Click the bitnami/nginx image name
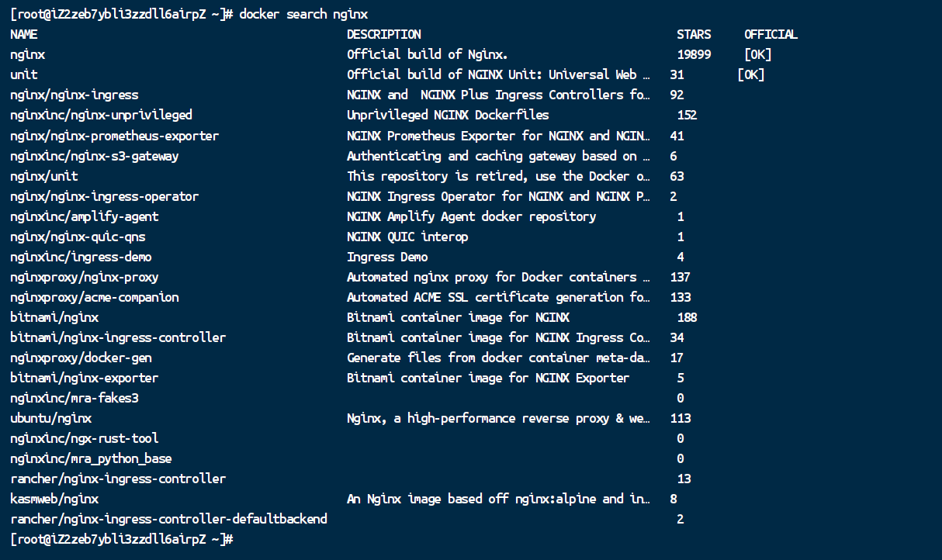The image size is (942, 560). [x=54, y=317]
